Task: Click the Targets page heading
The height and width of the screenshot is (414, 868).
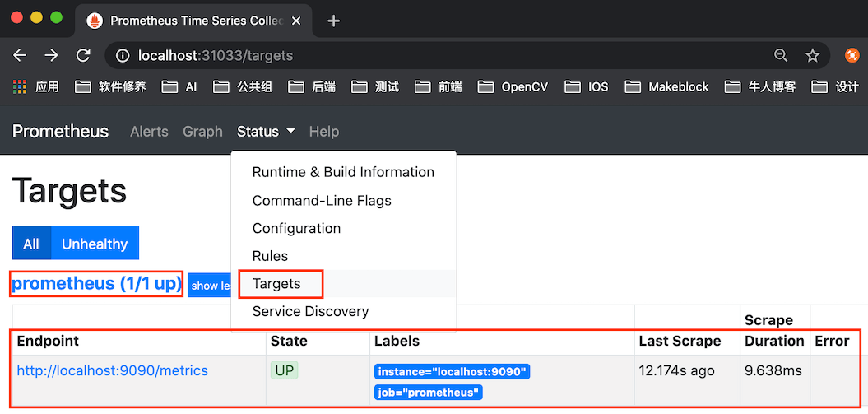Action: 69,191
